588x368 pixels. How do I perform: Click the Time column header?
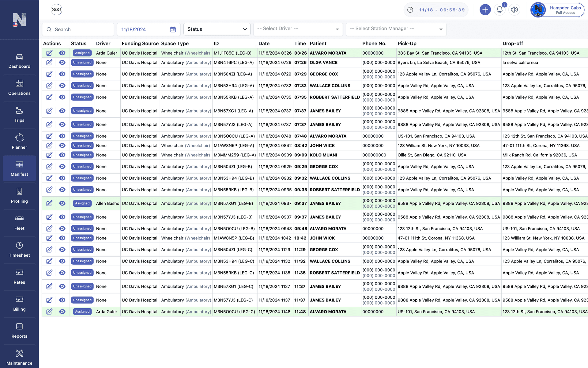pyautogui.click(x=300, y=44)
